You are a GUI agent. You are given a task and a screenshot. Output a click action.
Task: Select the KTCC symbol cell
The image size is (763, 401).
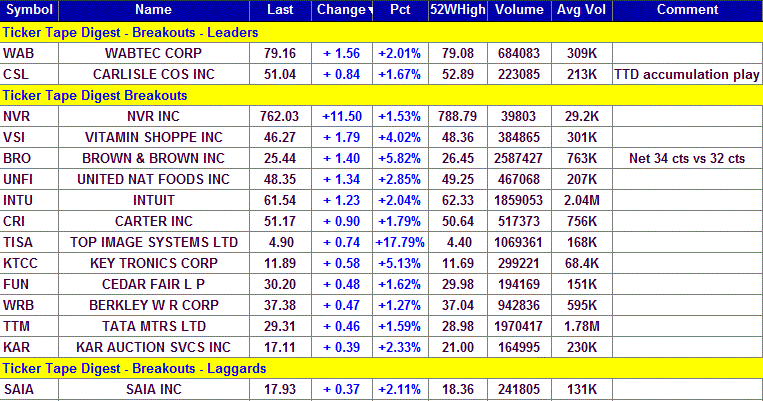click(29, 263)
